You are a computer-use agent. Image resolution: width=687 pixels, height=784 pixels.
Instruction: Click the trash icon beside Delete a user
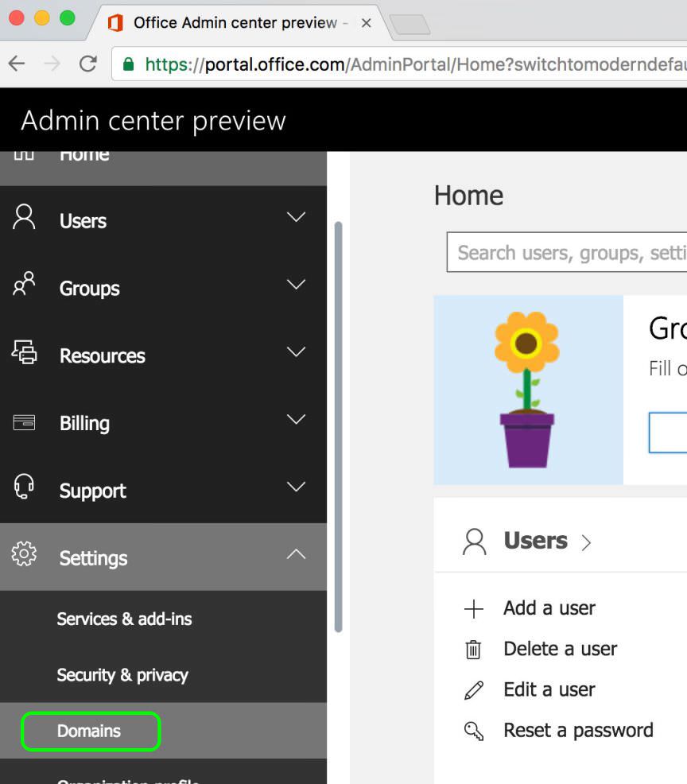pyautogui.click(x=473, y=650)
